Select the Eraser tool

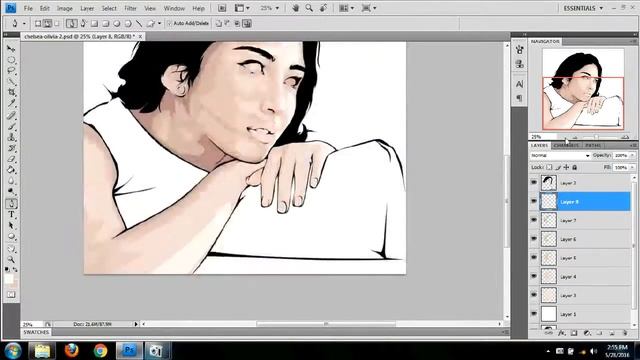11,159
